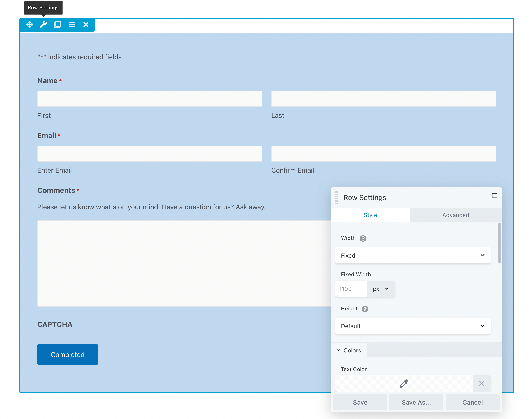Open the Height dropdown set to Default
532x419 pixels.
click(x=413, y=326)
